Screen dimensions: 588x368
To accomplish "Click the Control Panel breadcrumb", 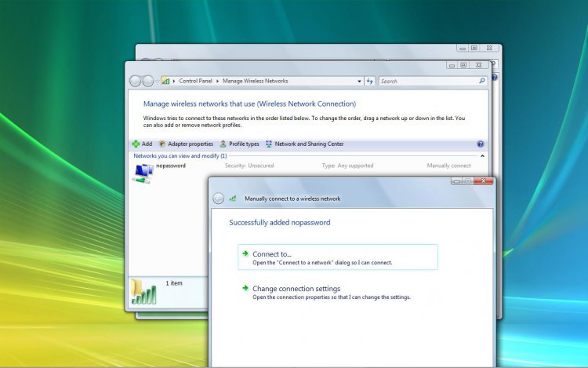I will 195,81.
